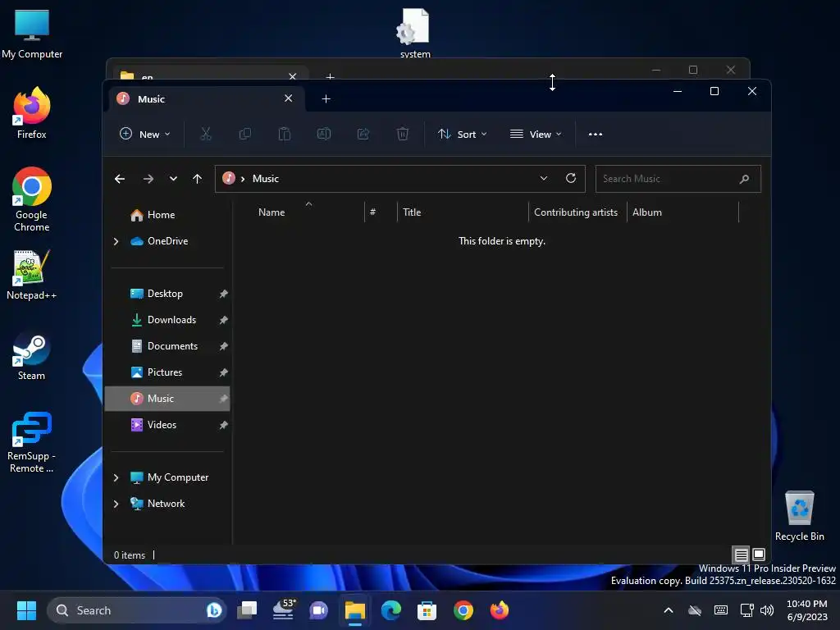Open the New dropdown menu
Image resolution: width=840 pixels, height=630 pixels.
pos(144,134)
